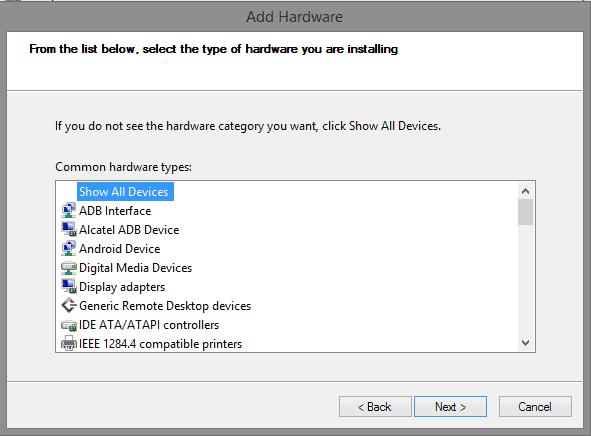Screen dimensions: 591x436
Task: Click the IEEE 1284.4 compatible printers icon
Action: coord(69,344)
